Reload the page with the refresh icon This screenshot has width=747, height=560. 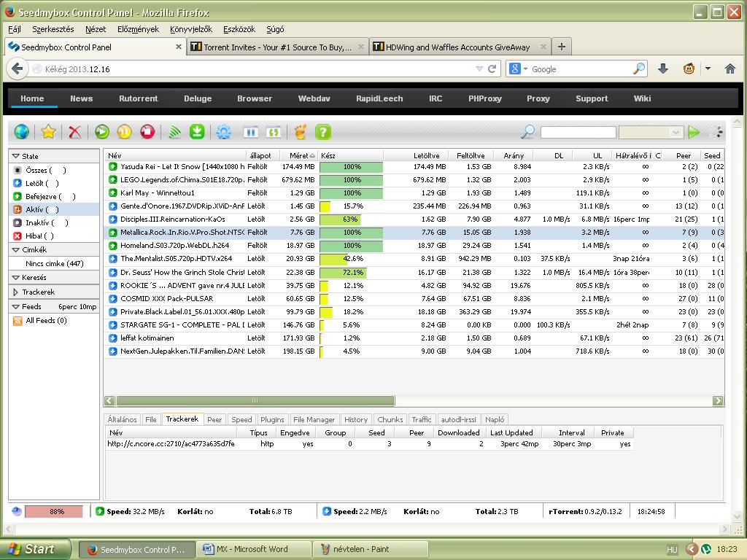[x=492, y=69]
